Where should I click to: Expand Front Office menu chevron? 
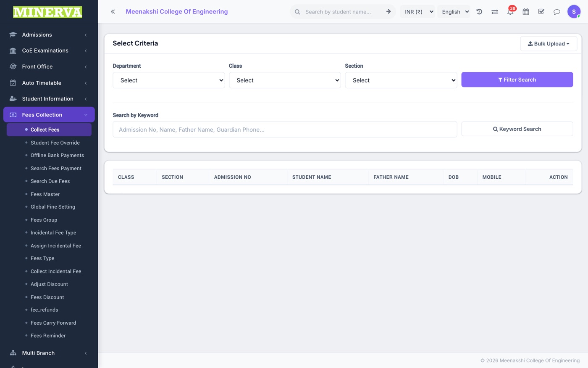coord(86,67)
